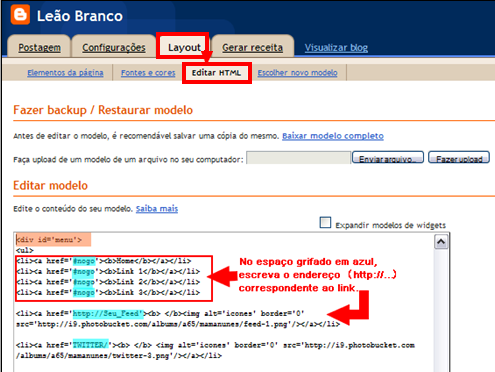Viewport: 495px width, 372px height.
Task: Click the Visualizar blog link
Action: [336, 48]
